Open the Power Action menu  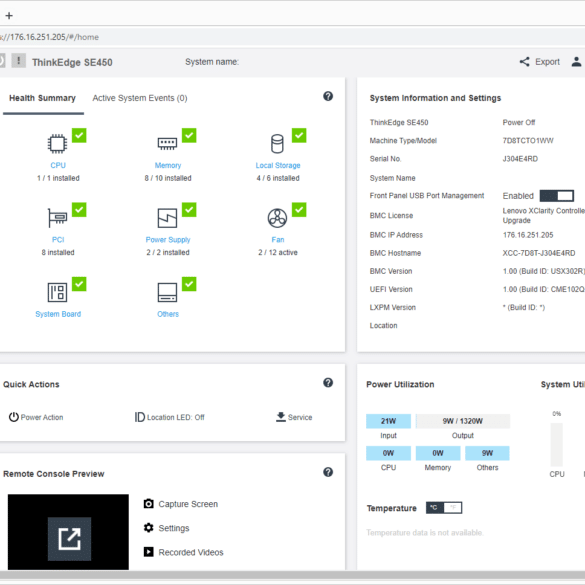pos(36,417)
